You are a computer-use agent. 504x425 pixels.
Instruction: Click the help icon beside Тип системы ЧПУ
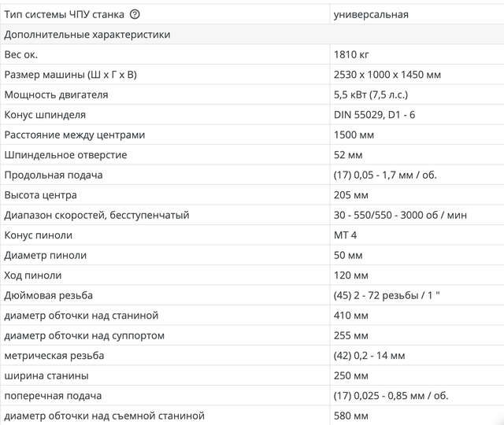[135, 14]
